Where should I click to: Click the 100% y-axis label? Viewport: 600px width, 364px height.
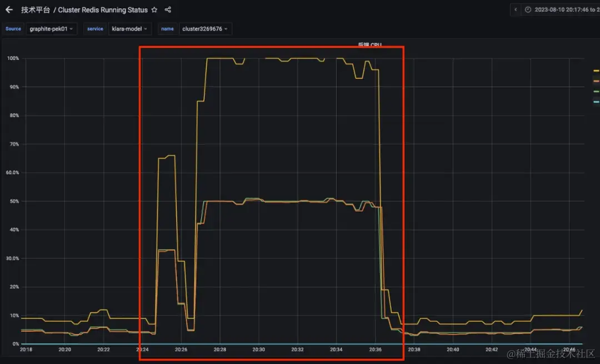tap(13, 58)
